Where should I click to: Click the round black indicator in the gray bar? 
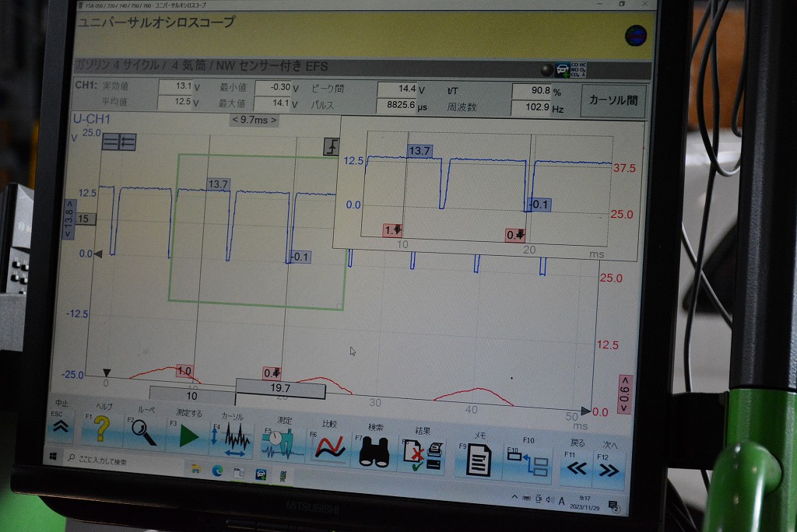(546, 70)
